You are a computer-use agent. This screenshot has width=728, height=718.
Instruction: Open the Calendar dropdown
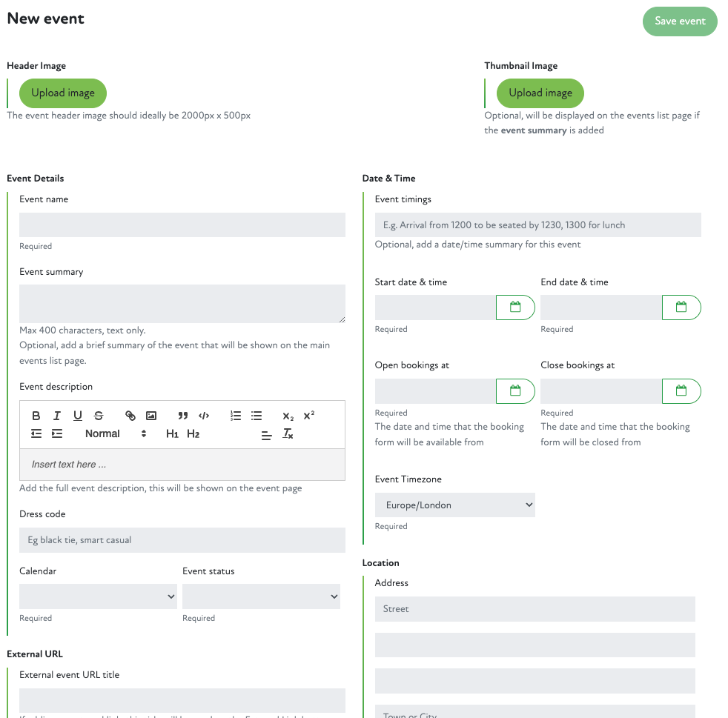point(98,596)
